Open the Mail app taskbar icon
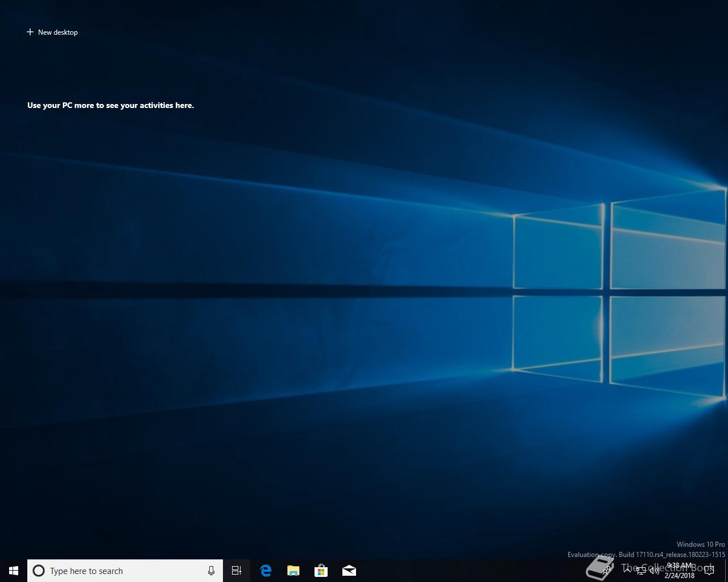 pos(349,571)
